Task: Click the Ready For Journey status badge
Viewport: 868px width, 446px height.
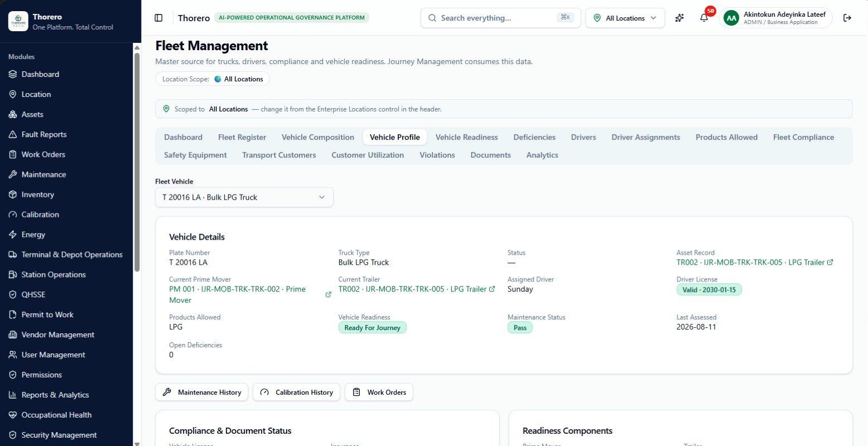Action: 373,328
